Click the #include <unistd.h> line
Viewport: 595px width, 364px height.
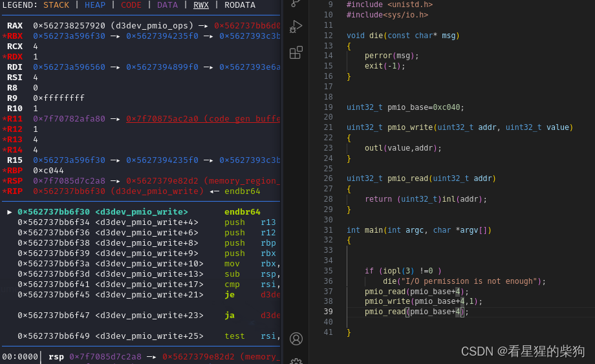(x=389, y=5)
